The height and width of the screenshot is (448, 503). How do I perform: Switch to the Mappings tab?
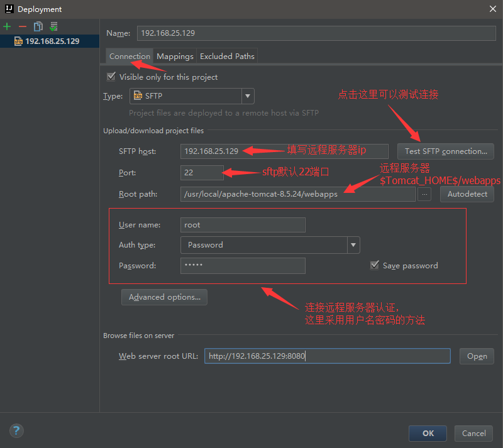point(175,56)
